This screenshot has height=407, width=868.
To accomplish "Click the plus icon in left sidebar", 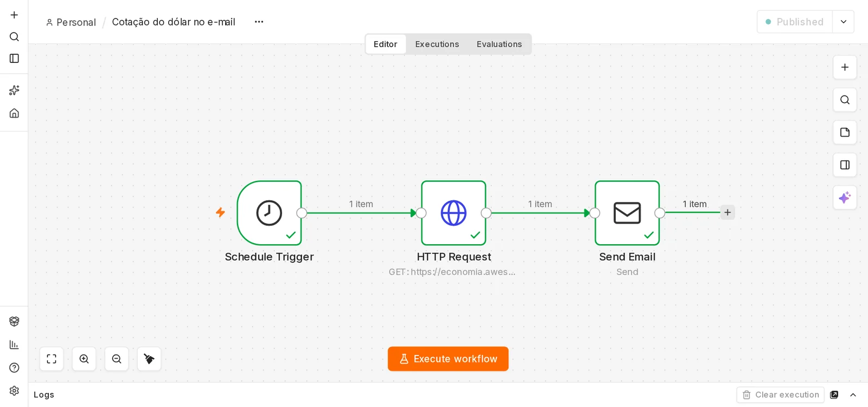I will [x=14, y=15].
